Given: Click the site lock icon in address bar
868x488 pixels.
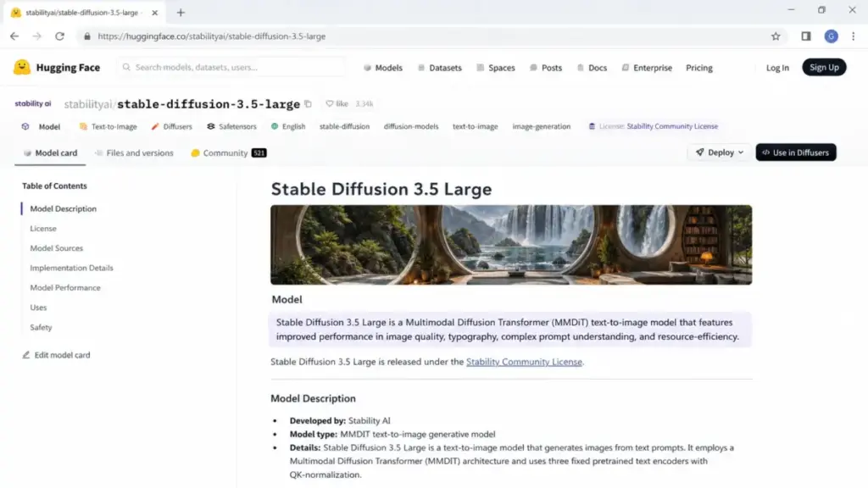Looking at the screenshot, I should [87, 36].
